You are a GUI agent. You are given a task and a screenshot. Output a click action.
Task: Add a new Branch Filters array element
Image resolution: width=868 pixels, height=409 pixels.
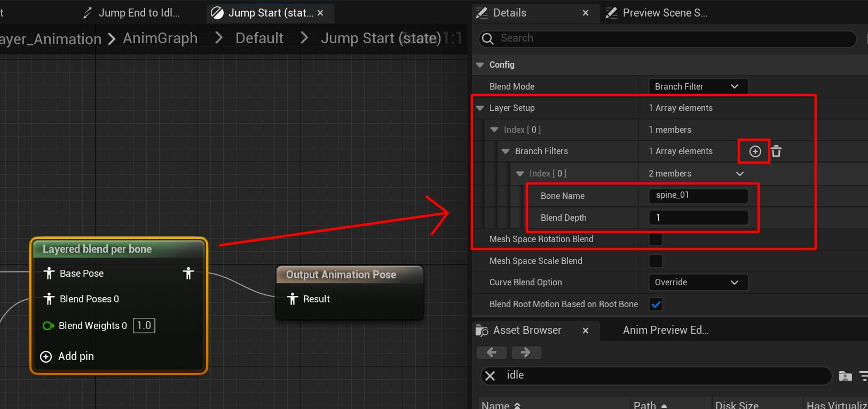(755, 151)
